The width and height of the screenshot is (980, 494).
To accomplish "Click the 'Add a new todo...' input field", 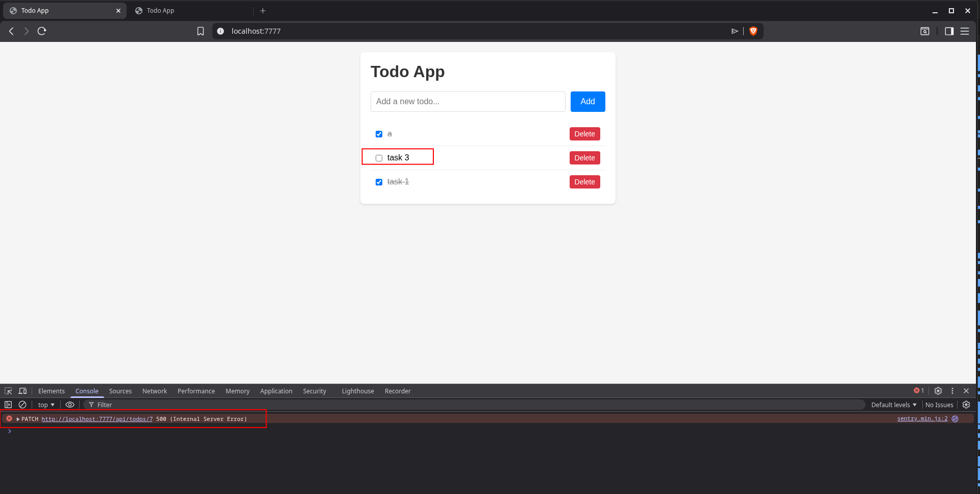I will 468,102.
